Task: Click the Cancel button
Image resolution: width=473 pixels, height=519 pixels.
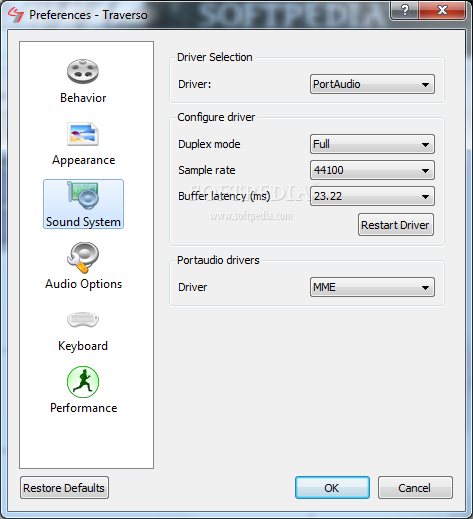Action: pos(415,488)
